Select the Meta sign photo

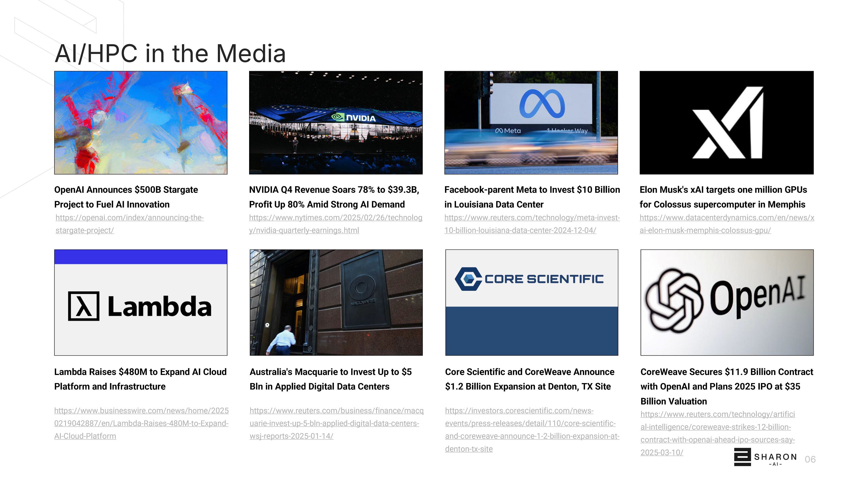tap(531, 123)
